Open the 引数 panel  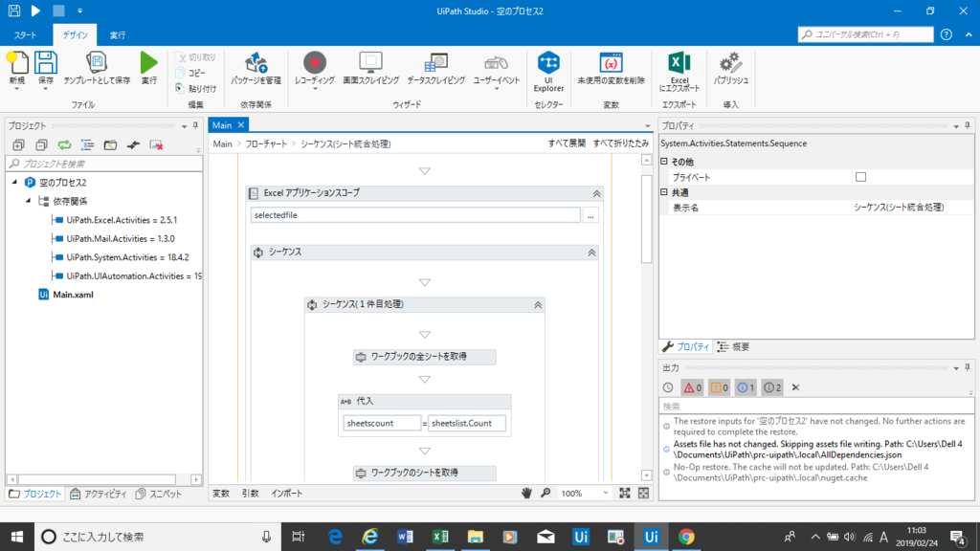point(250,493)
